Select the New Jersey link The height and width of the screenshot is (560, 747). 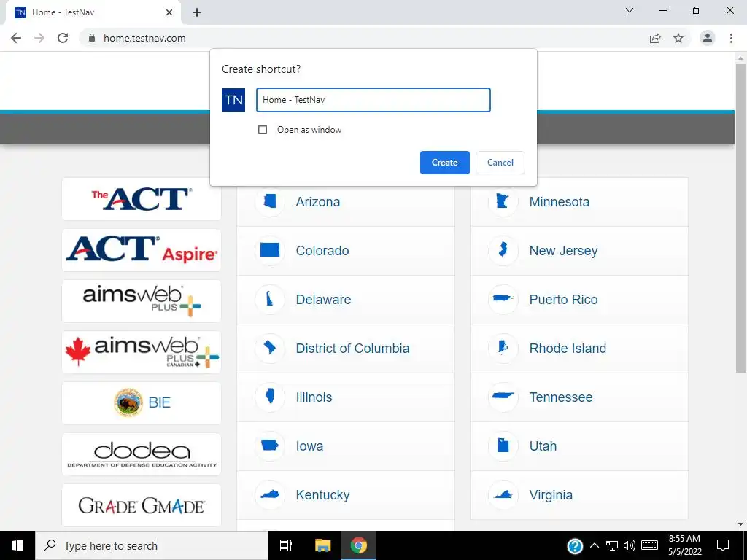pos(564,251)
